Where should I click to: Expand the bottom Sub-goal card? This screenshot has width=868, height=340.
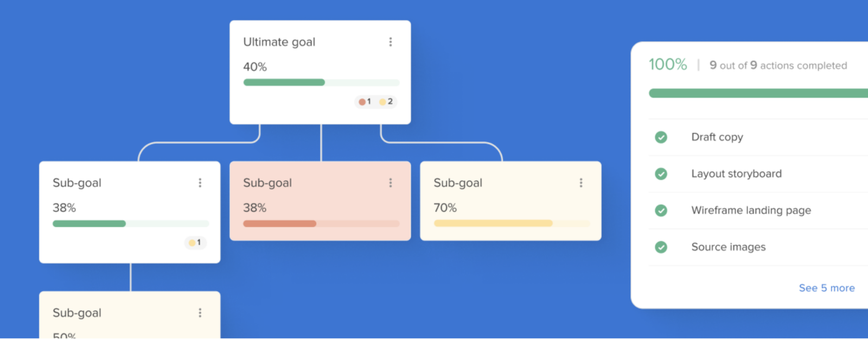coord(130,313)
